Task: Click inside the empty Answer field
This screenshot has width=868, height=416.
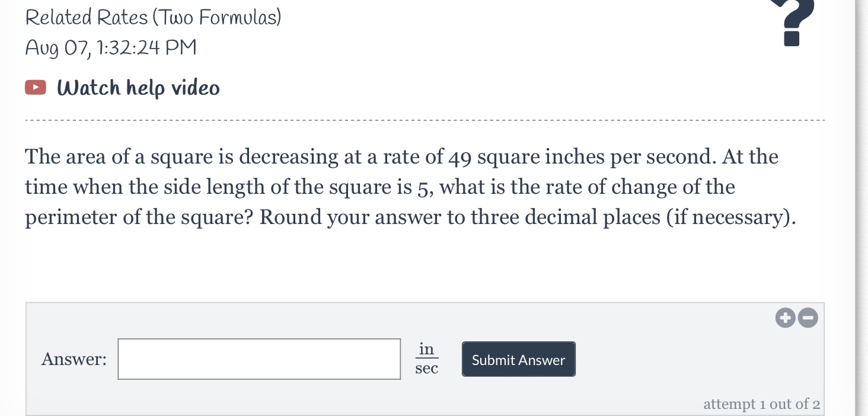Action: click(259, 359)
